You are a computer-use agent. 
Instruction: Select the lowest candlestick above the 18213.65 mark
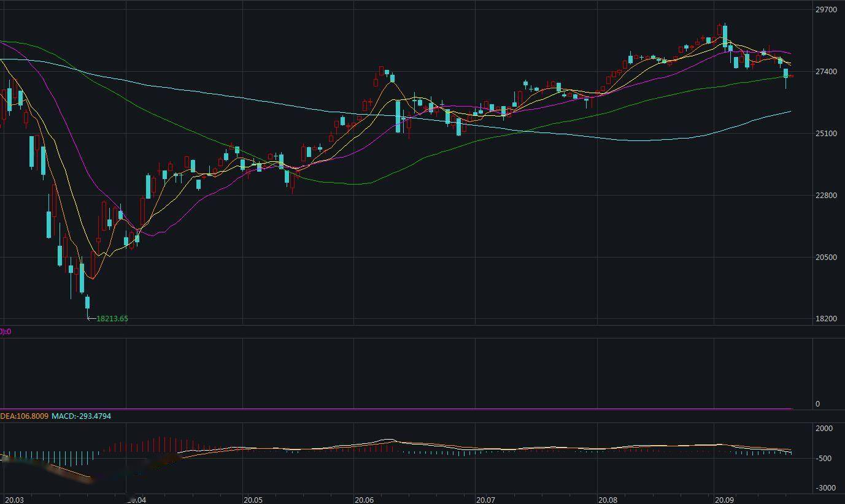(87, 302)
